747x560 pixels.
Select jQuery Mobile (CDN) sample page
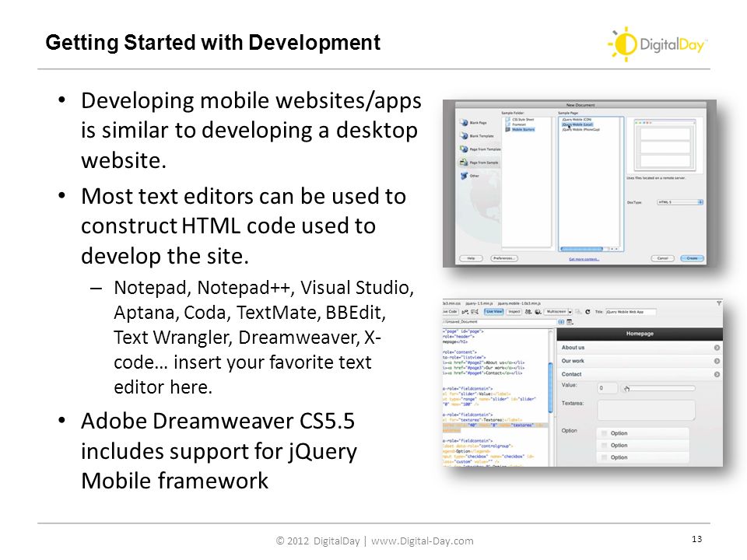point(577,120)
